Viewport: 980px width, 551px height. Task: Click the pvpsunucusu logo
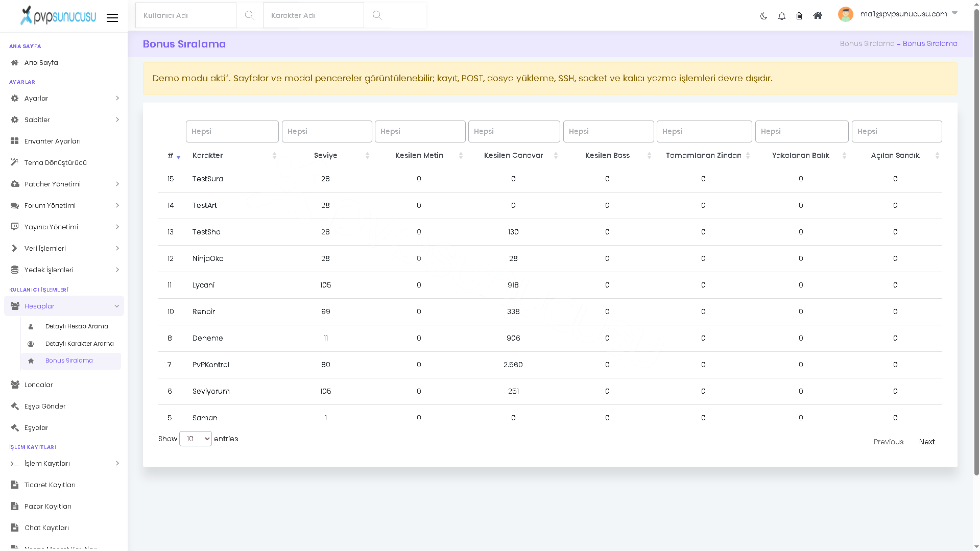[58, 16]
